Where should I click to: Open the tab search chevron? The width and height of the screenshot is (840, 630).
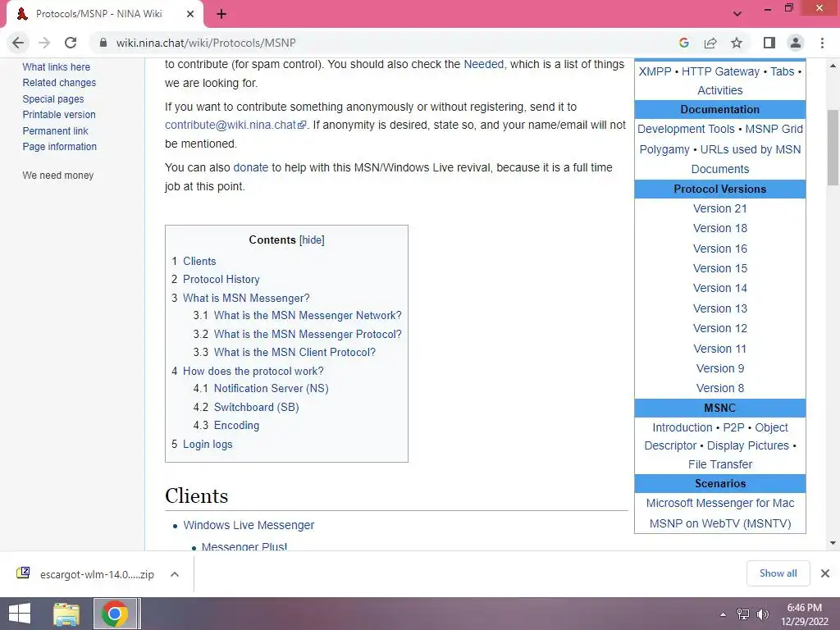click(737, 14)
